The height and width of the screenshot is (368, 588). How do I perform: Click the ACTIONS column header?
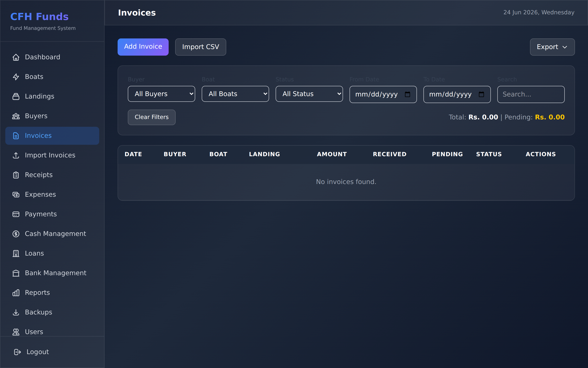tap(541, 154)
